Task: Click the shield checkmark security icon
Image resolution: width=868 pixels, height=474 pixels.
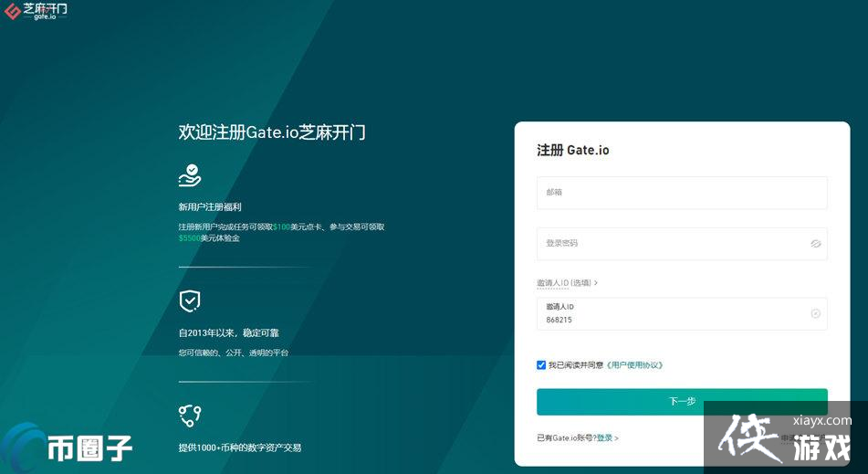Action: [x=190, y=301]
